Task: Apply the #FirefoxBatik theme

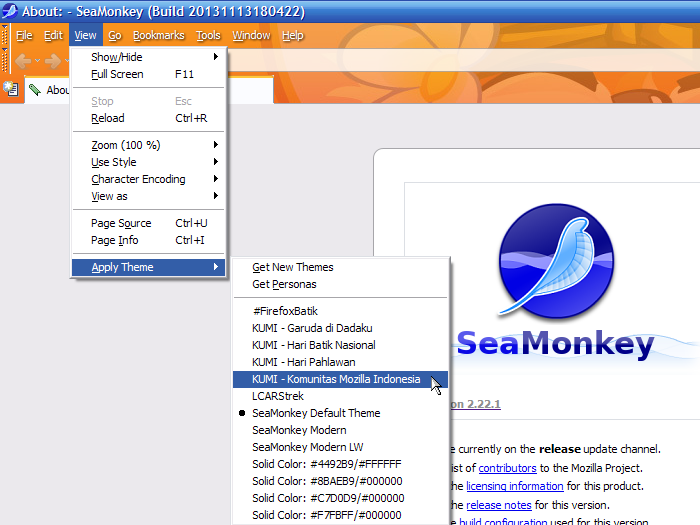Action: pyautogui.click(x=340, y=311)
